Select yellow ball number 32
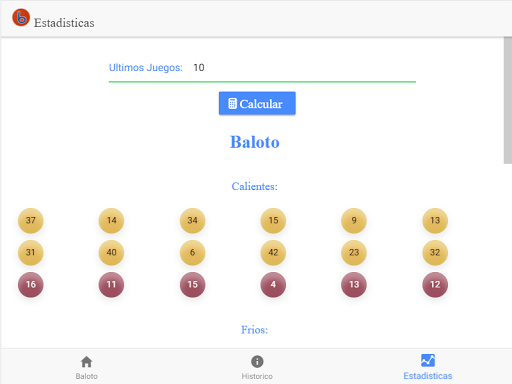Image resolution: width=512 pixels, height=384 pixels. tap(435, 252)
